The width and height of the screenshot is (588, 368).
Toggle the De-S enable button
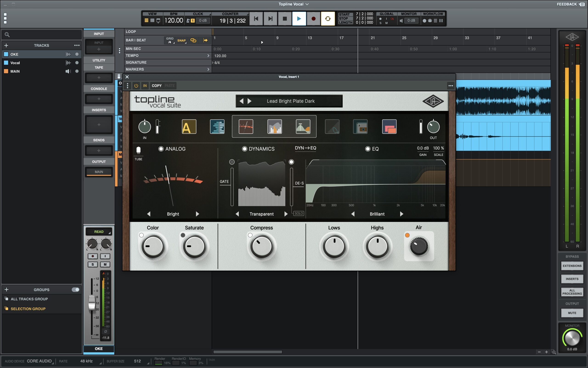(x=291, y=162)
